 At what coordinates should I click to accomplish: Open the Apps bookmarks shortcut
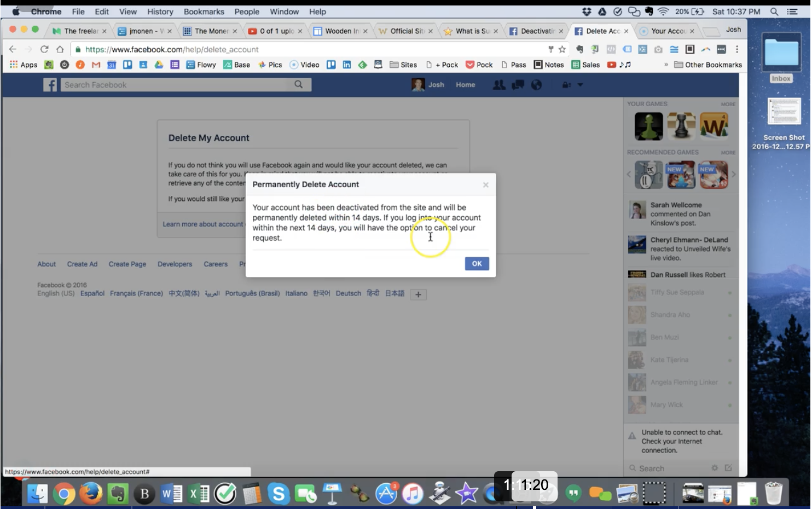(x=24, y=65)
